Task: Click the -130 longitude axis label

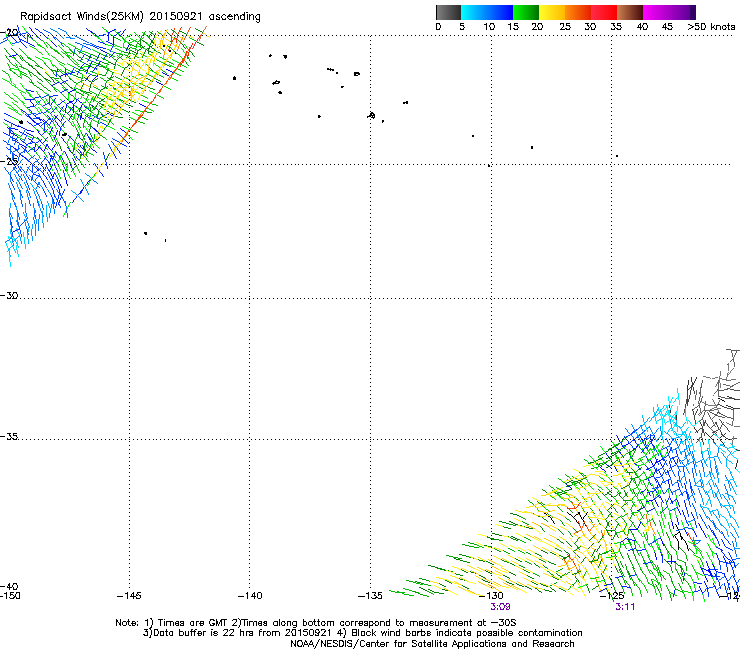Action: 491,596
